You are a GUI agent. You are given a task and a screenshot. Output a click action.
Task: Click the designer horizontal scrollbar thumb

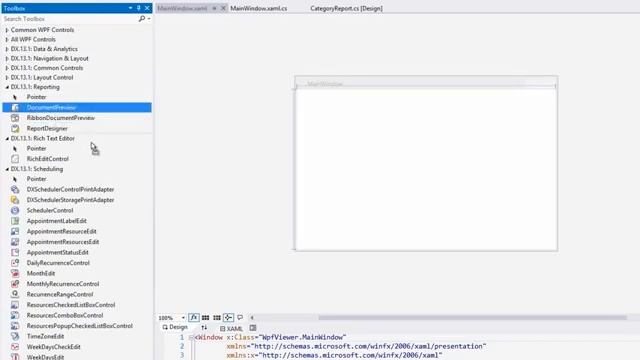coord(473,318)
